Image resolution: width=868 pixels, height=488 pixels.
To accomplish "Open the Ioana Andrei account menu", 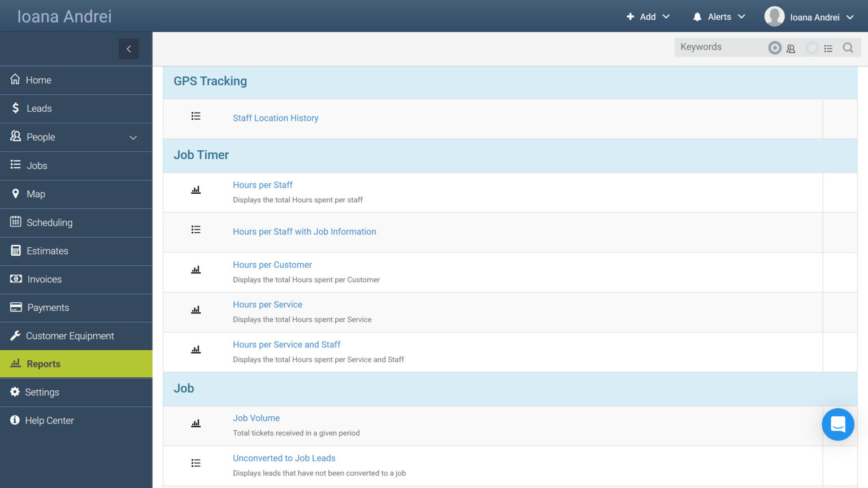I will coord(808,16).
